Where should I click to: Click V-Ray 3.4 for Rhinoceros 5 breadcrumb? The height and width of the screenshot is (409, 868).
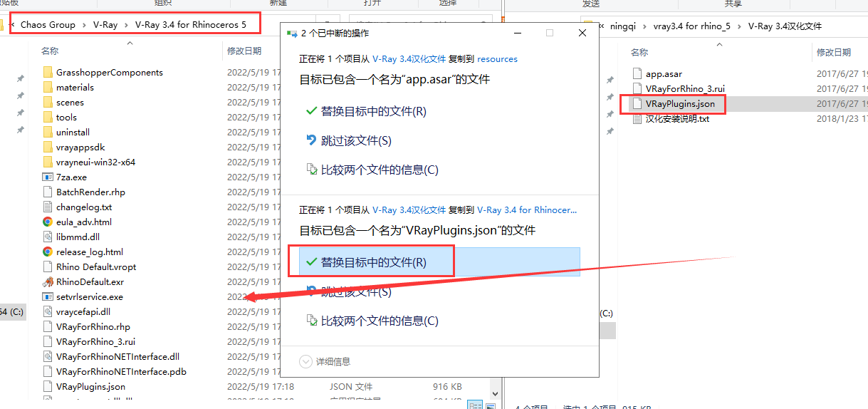click(x=190, y=24)
